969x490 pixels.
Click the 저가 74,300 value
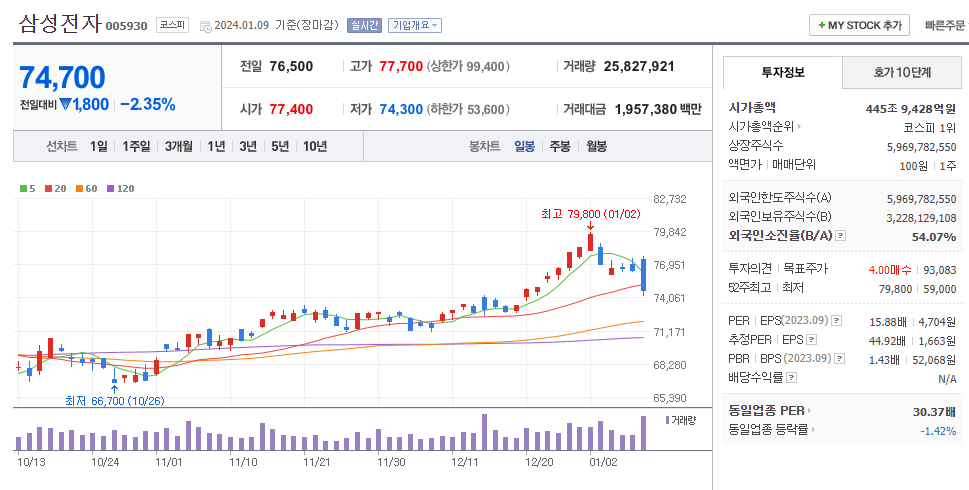[401, 109]
